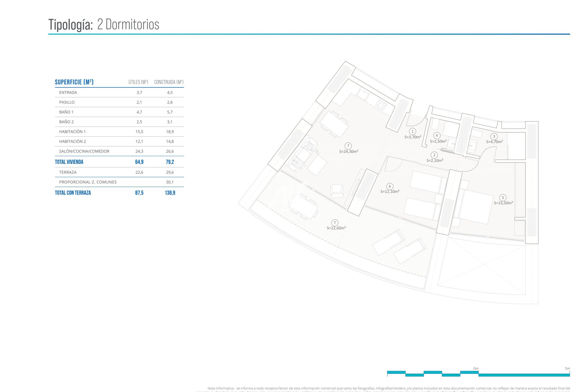Viewport: 588px width, 392px height.
Task: Click the Tipología: 2 Dormitorios title
Action: click(x=104, y=24)
